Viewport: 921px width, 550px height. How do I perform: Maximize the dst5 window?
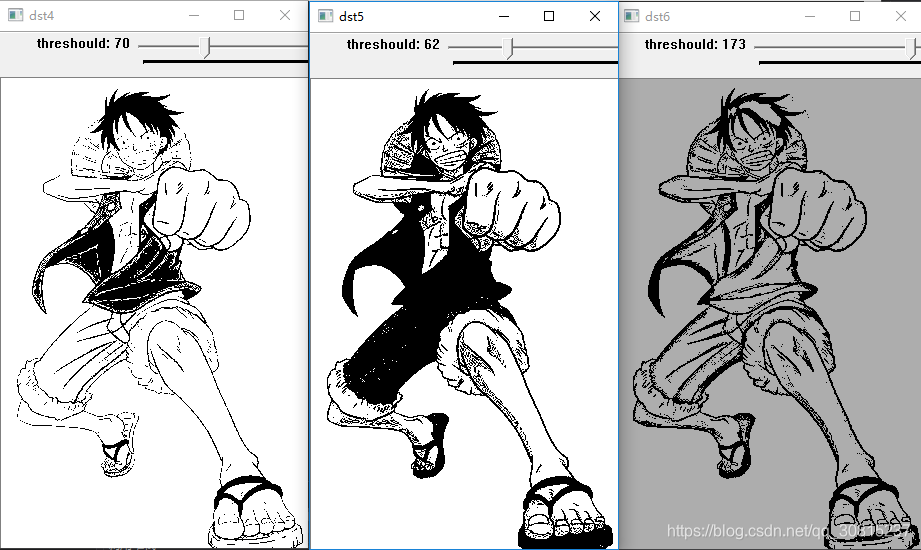click(549, 16)
